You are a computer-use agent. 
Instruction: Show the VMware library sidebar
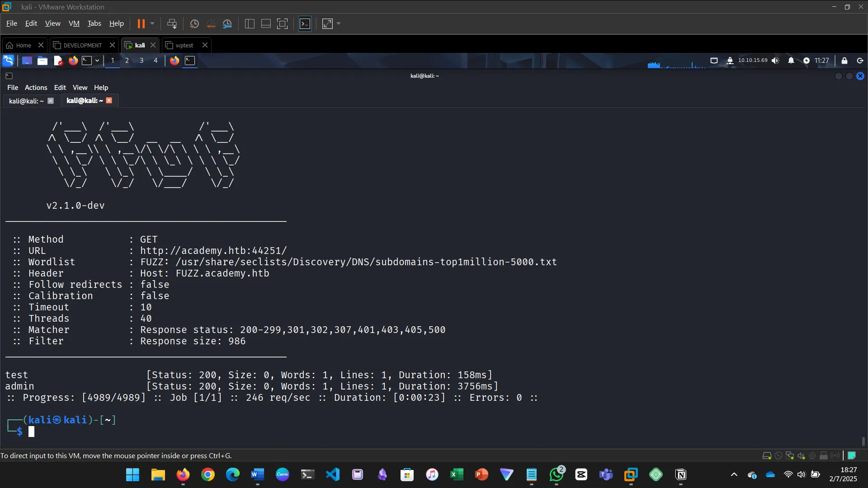pyautogui.click(x=249, y=23)
